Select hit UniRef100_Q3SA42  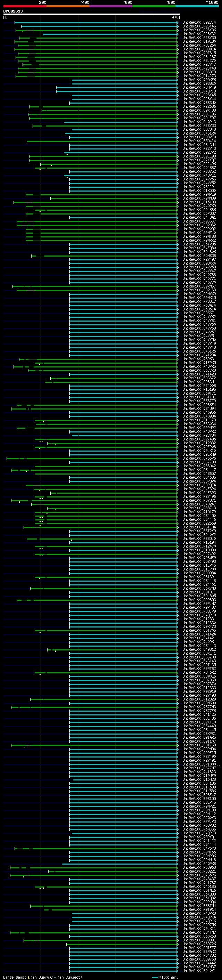tap(199, 466)
